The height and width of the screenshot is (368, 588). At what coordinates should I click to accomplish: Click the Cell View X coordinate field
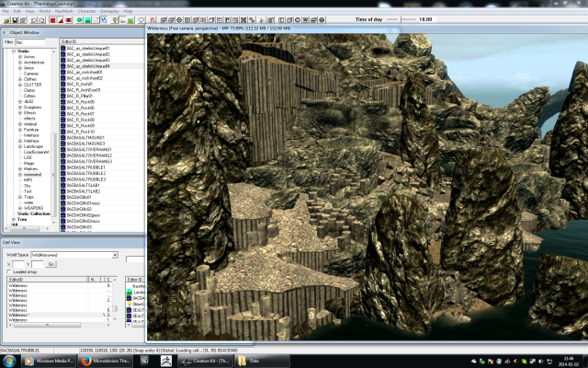[x=18, y=264]
